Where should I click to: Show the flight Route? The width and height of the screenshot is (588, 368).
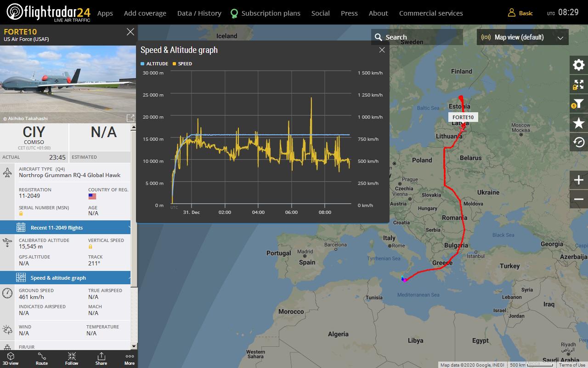(x=42, y=359)
